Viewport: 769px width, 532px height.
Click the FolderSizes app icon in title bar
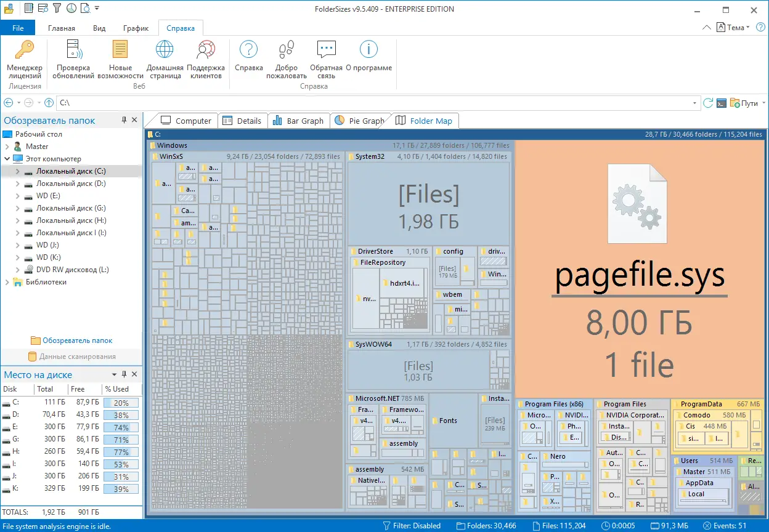(x=9, y=9)
